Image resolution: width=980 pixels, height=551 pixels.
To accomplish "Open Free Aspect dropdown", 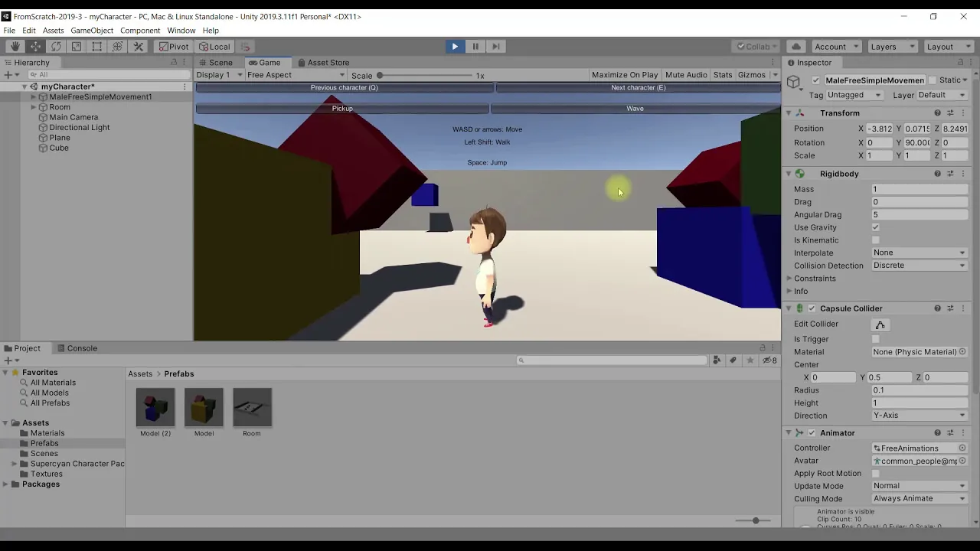I will tap(296, 75).
